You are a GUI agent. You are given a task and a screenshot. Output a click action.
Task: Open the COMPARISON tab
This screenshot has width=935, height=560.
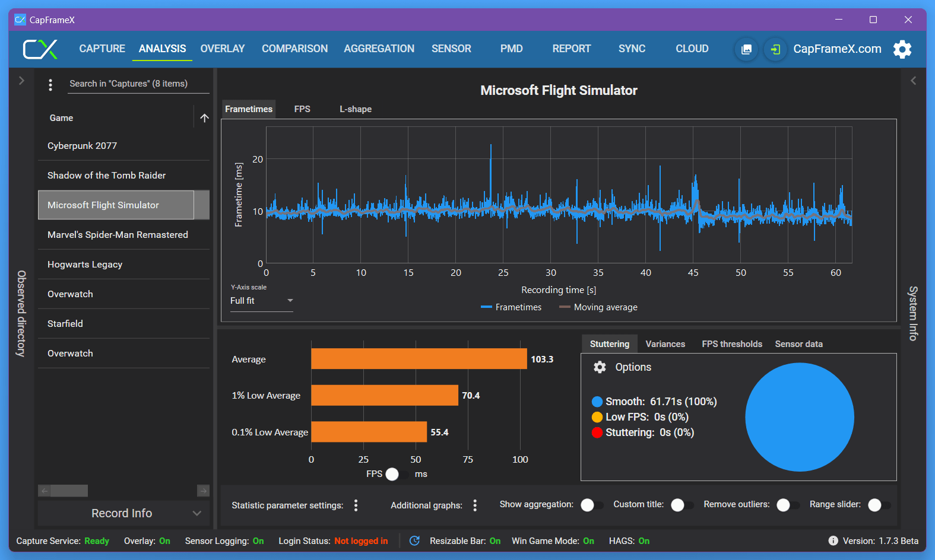[x=294, y=49]
